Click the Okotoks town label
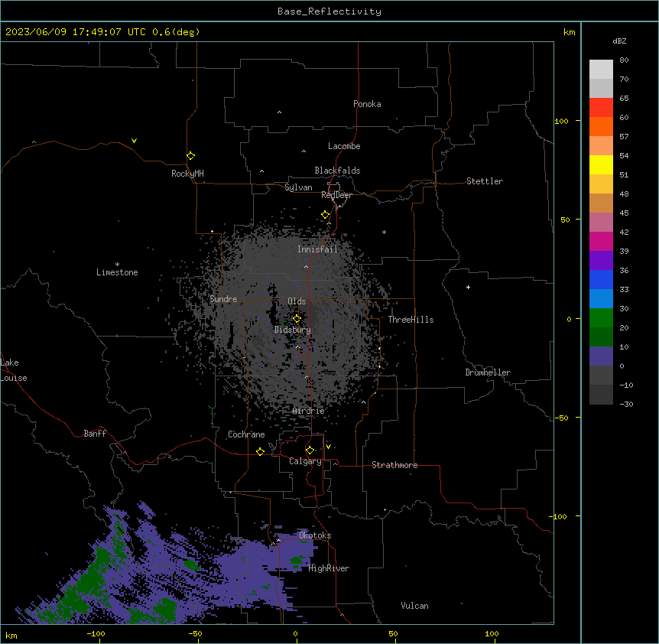The image size is (659, 644). coord(315,535)
